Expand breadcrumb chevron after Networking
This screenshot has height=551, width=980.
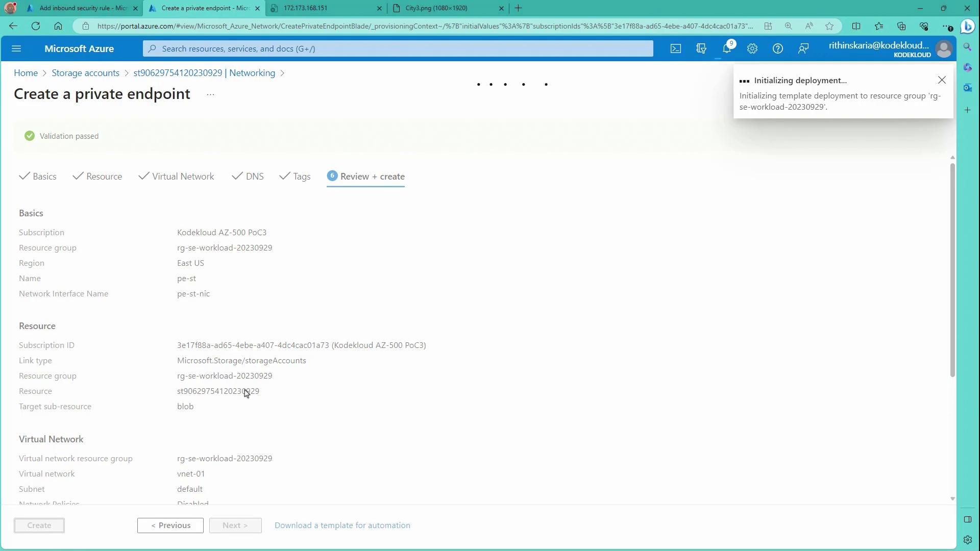click(x=282, y=73)
